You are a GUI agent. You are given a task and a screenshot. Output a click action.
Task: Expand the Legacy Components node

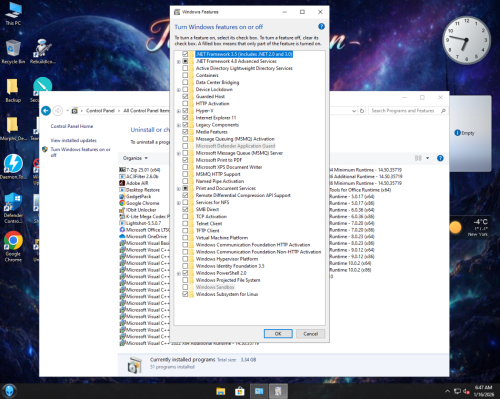[x=179, y=125]
